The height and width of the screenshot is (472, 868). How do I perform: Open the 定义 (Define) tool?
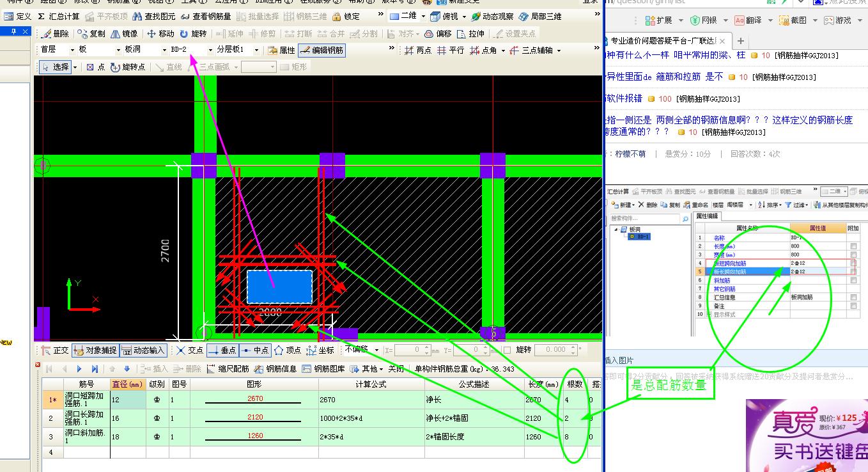pyautogui.click(x=17, y=16)
